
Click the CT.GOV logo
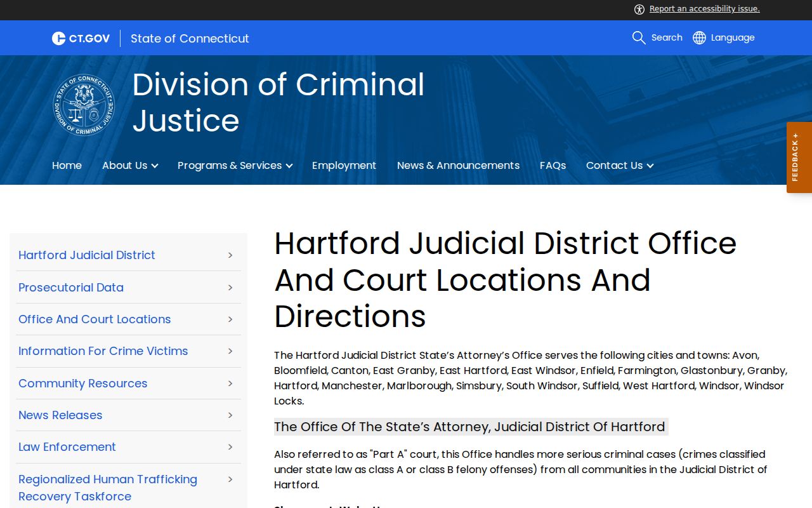coord(81,38)
